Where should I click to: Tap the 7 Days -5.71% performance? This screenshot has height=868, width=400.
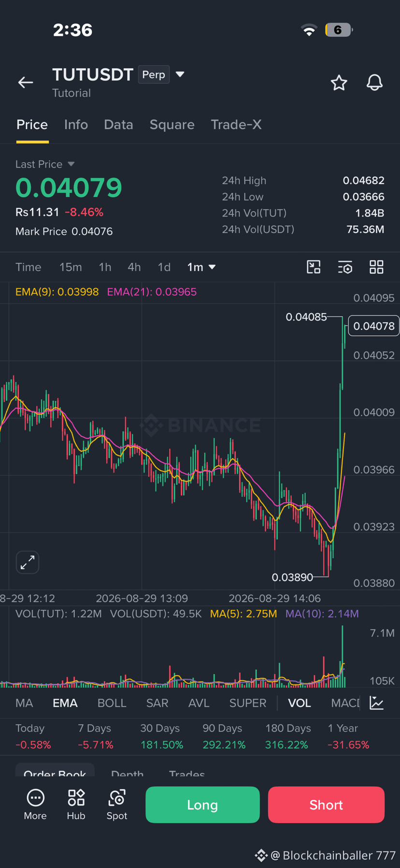95,737
